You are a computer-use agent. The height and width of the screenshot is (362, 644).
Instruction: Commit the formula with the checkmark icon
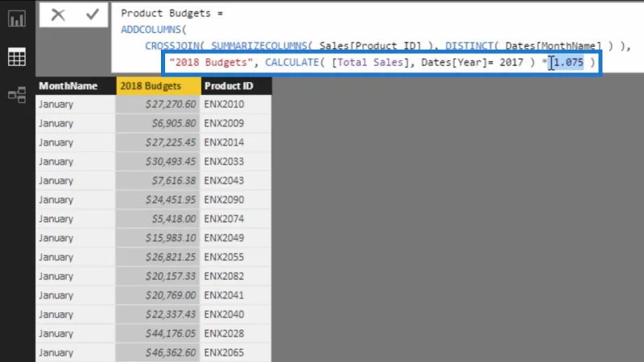click(93, 14)
